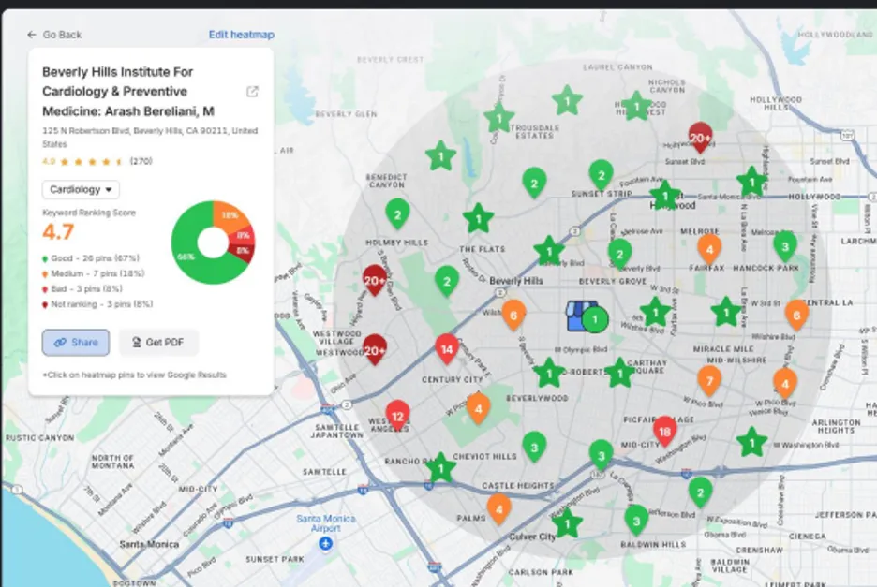
Task: Click the red 18 pin near Mid-City
Action: 664,432
